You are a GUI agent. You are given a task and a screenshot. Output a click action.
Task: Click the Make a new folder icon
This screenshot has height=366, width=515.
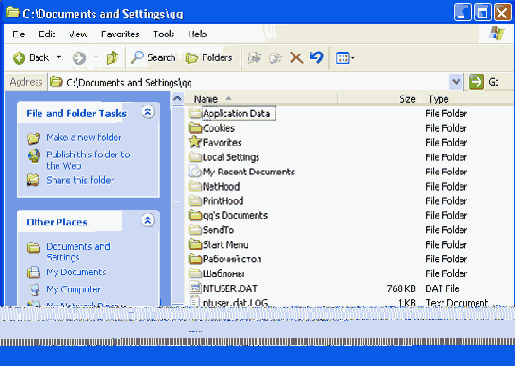[33, 138]
